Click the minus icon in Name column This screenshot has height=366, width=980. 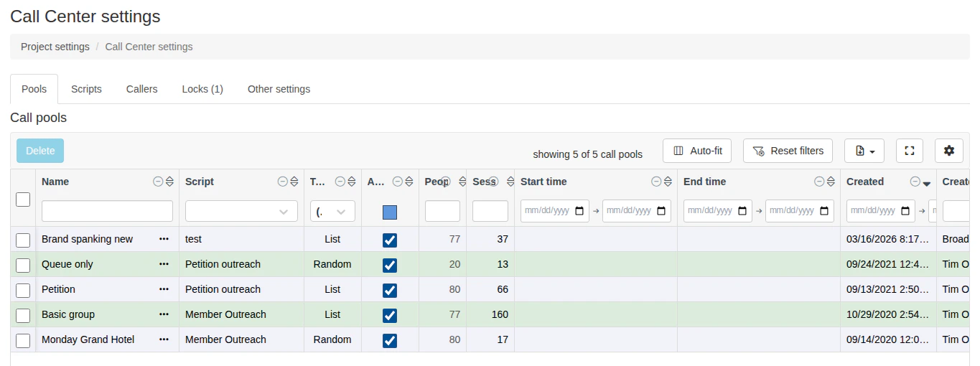(x=158, y=182)
